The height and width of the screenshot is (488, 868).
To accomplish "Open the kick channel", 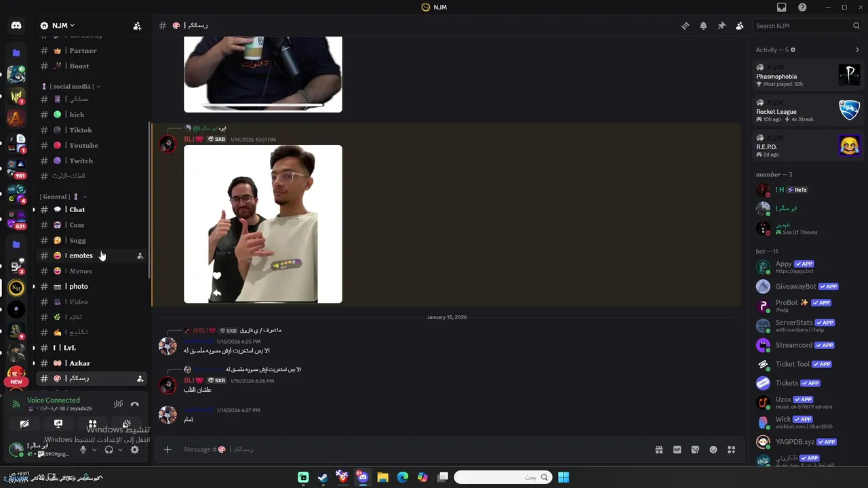I will pos(92,115).
